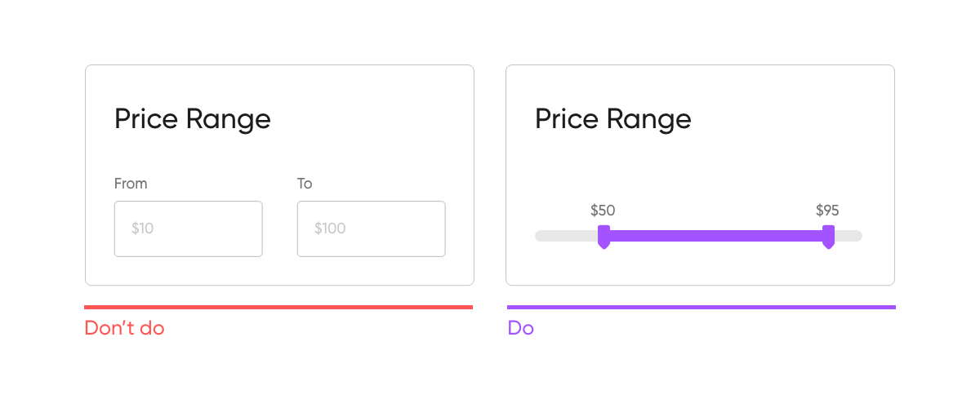Click the purple filled track between slider handles

pyautogui.click(x=715, y=236)
